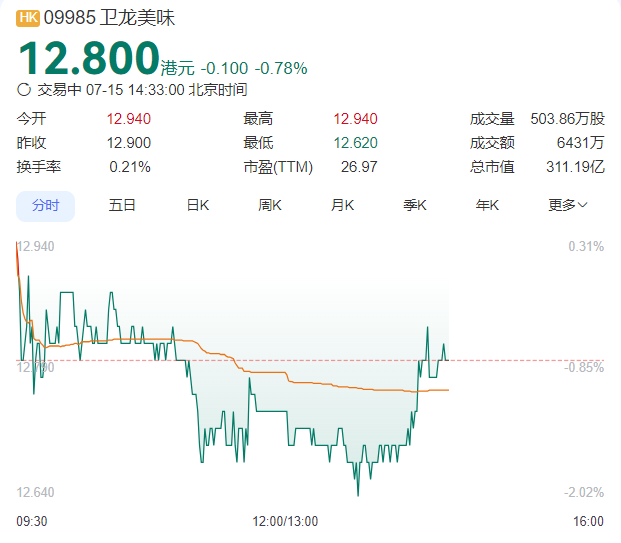Click the HK market badge icon

point(28,18)
